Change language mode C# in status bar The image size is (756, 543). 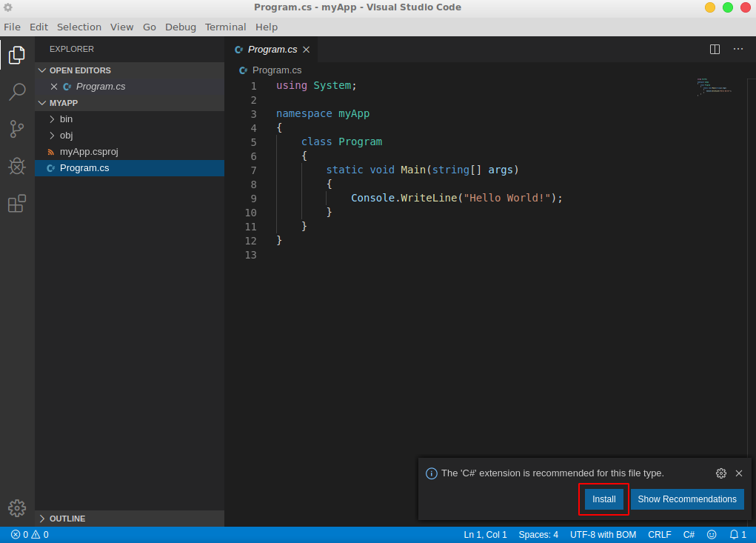[689, 535]
